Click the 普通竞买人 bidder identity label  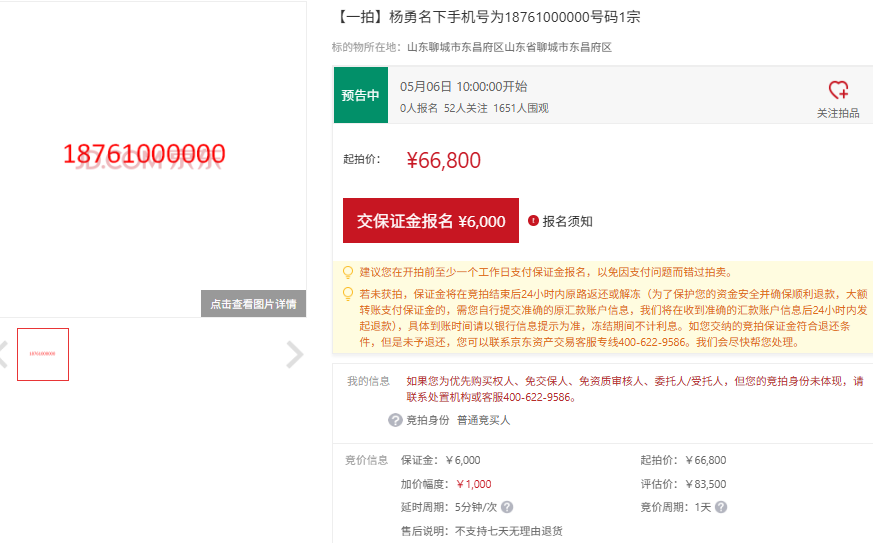tap(484, 420)
